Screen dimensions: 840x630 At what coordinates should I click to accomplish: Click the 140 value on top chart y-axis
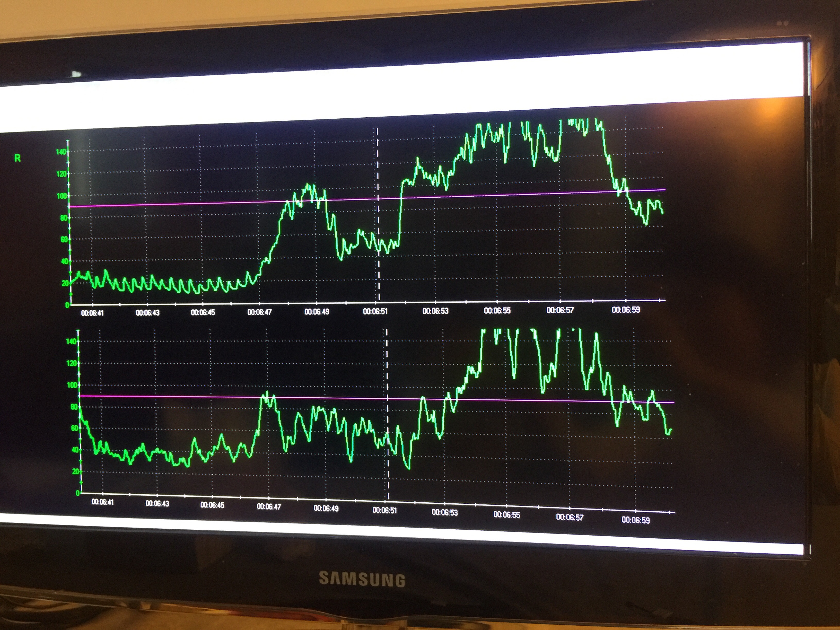[x=61, y=152]
